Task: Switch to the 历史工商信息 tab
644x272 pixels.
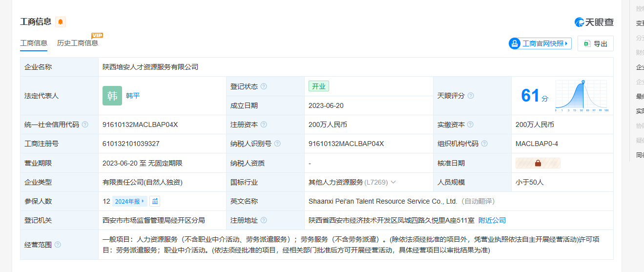Action: pos(78,43)
